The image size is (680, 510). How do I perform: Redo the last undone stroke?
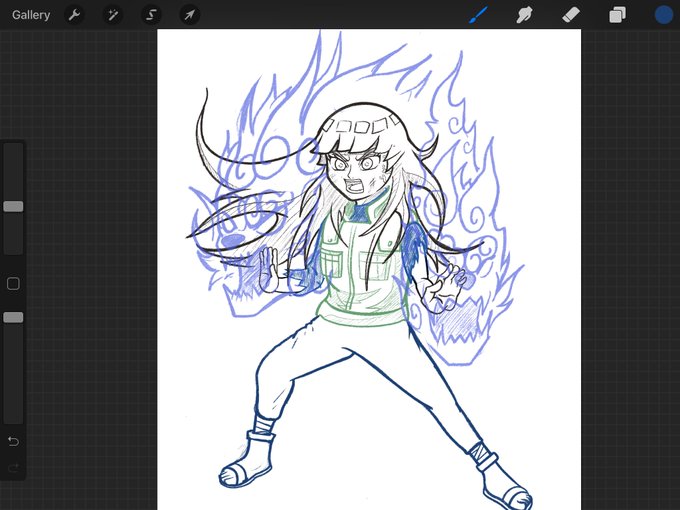click(13, 468)
